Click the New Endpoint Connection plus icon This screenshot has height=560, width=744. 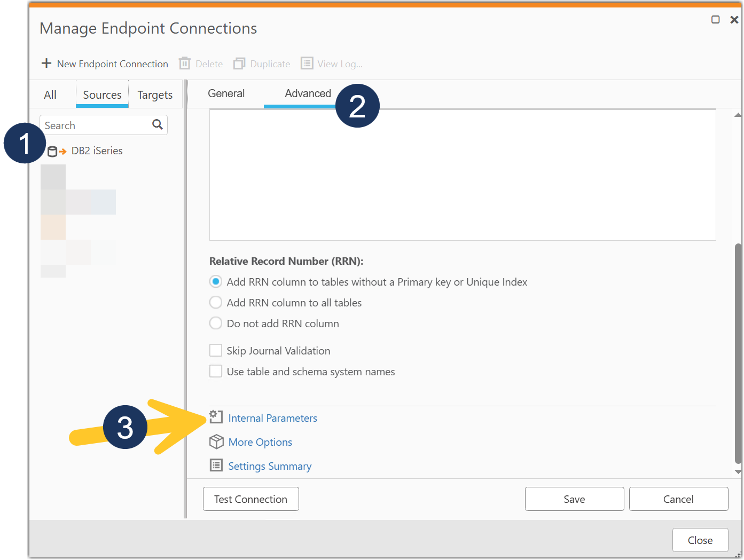[46, 63]
